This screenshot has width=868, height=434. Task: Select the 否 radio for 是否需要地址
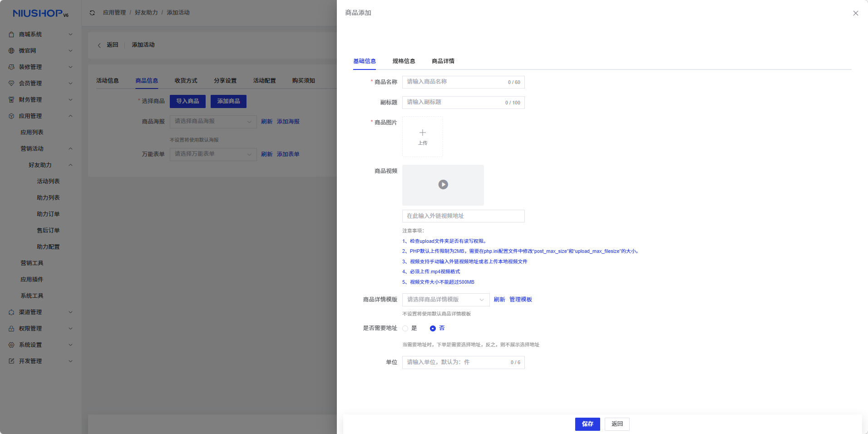pos(433,328)
